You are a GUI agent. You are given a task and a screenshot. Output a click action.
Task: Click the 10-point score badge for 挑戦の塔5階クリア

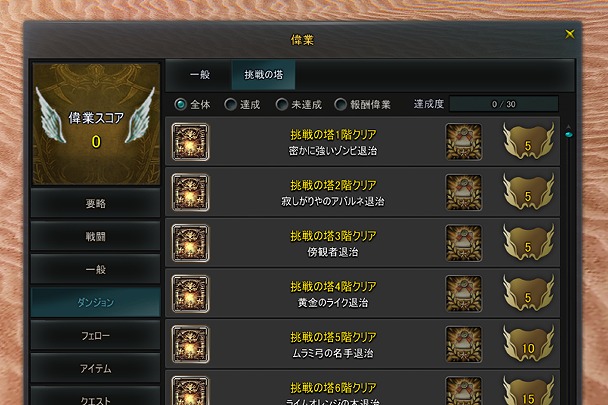tap(528, 344)
